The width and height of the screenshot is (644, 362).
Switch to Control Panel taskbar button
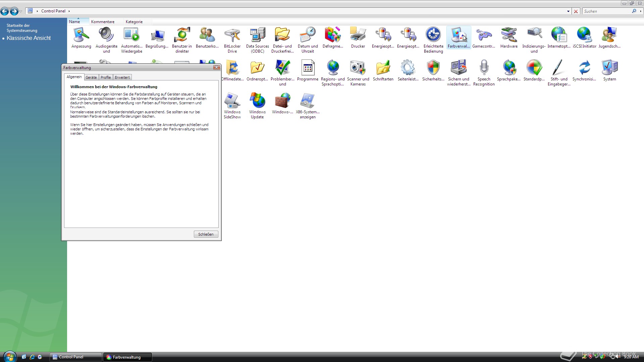pos(76,357)
